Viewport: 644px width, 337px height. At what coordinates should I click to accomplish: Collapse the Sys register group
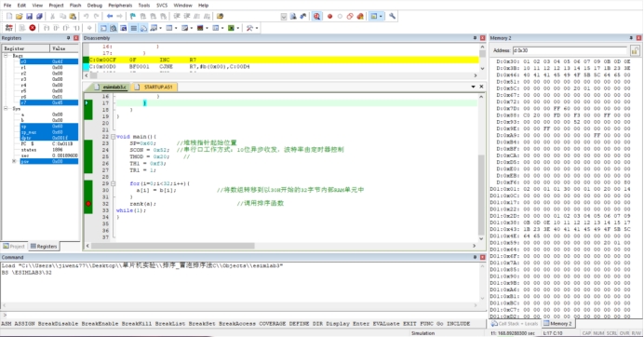[7, 109]
